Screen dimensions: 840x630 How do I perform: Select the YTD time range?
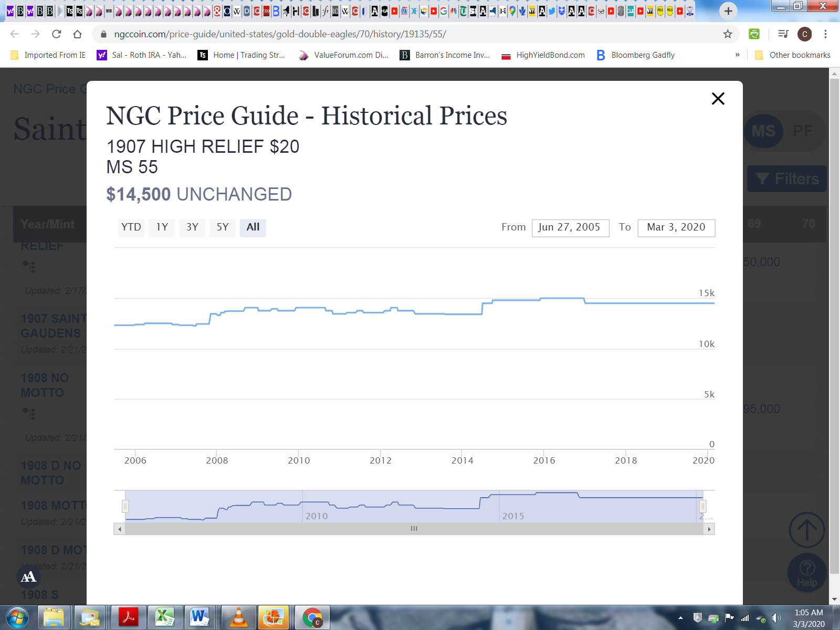(131, 227)
